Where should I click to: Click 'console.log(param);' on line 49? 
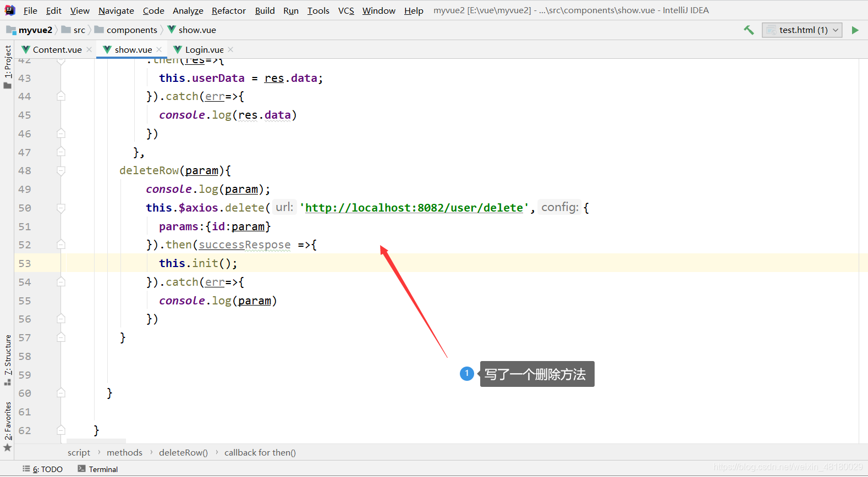point(208,189)
